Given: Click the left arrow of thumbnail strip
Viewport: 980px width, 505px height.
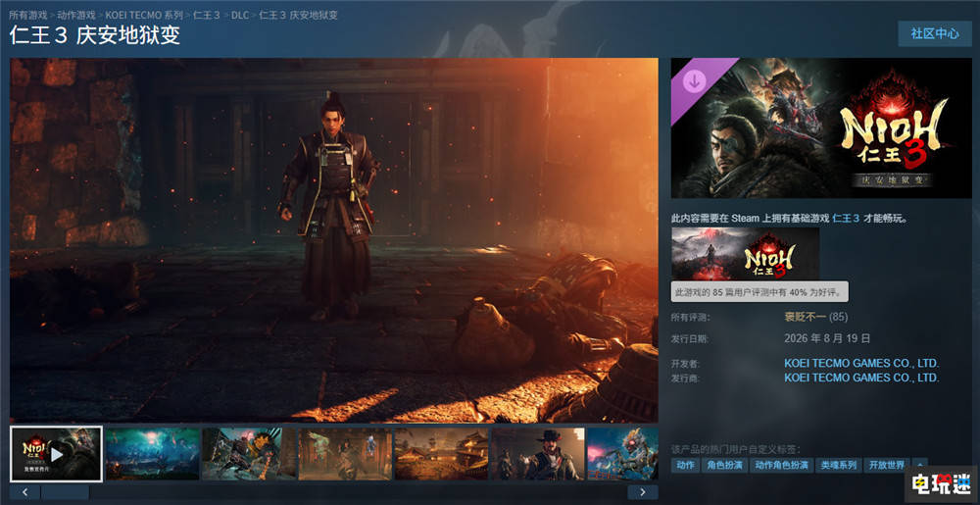Looking at the screenshot, I should (25, 492).
